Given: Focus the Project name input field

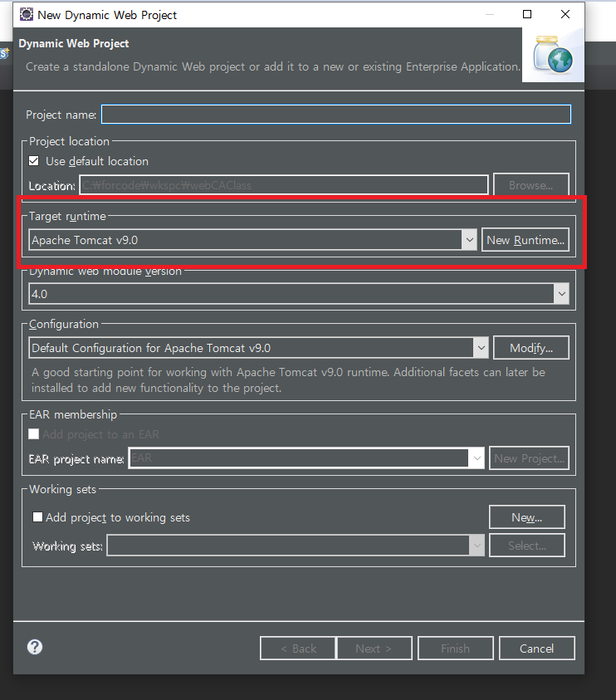Looking at the screenshot, I should [336, 115].
